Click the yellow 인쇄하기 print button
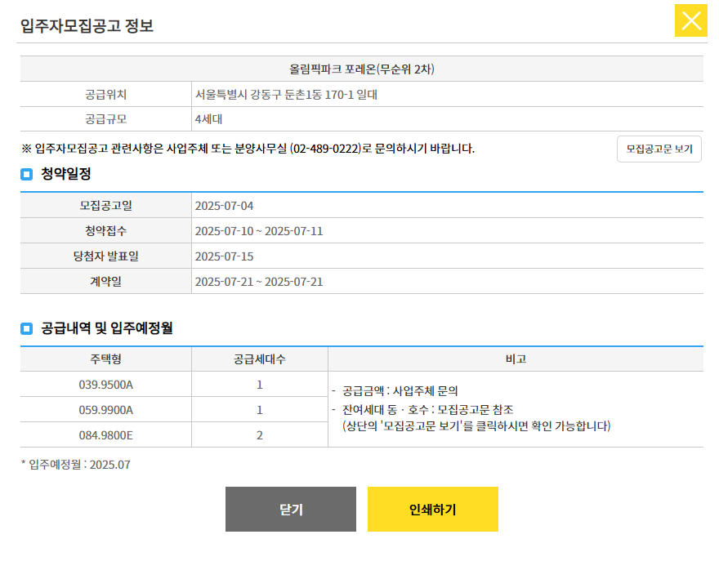 433,509
